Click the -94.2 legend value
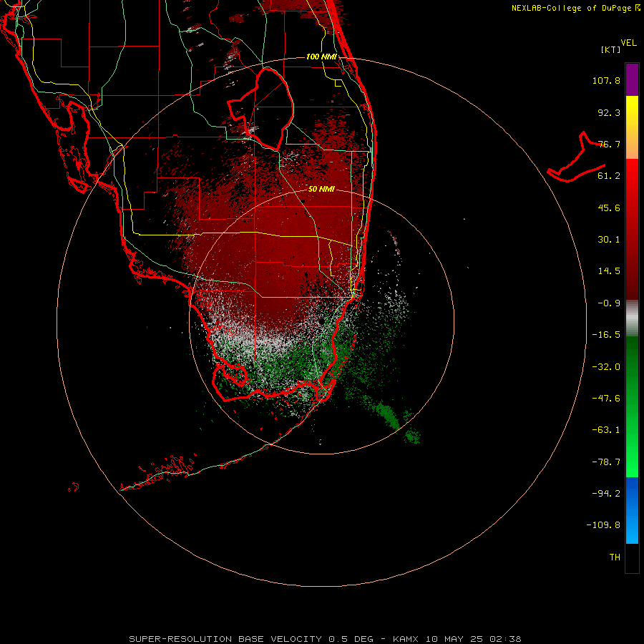The height and width of the screenshot is (644, 644). pos(606,494)
